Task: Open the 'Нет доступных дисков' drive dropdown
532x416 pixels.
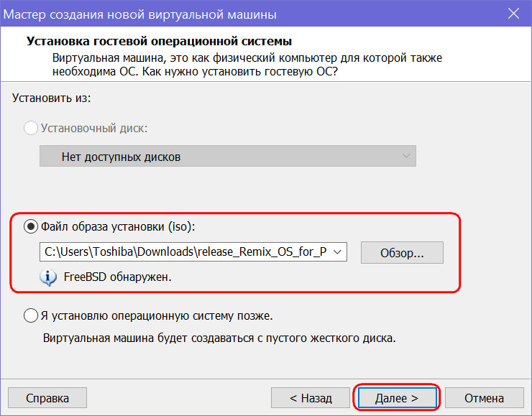Action: pyautogui.click(x=228, y=157)
